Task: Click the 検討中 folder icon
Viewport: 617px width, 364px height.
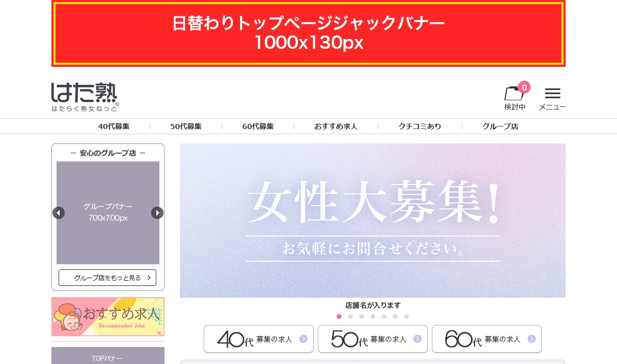Action: point(514,93)
